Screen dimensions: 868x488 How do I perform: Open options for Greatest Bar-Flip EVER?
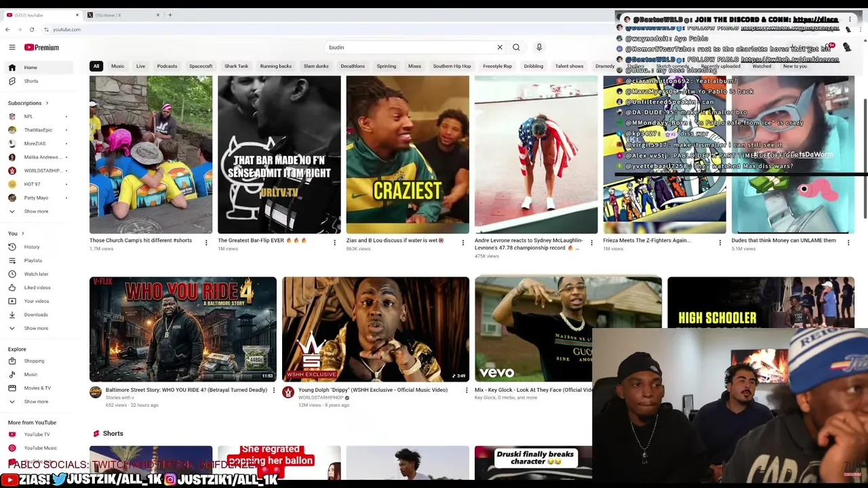coord(334,243)
